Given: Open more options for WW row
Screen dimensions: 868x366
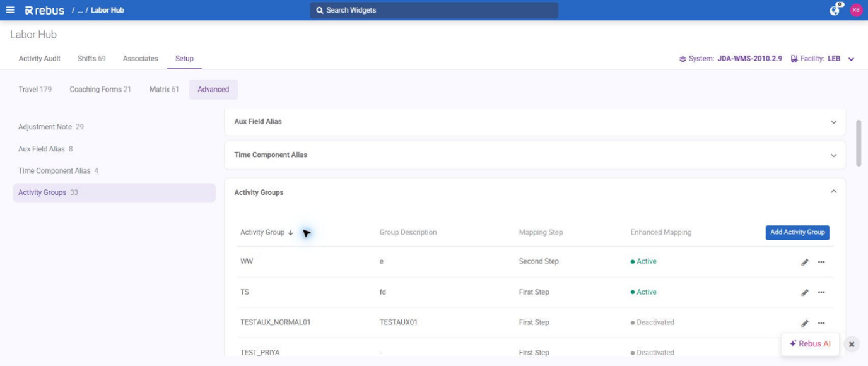Looking at the screenshot, I should (821, 262).
